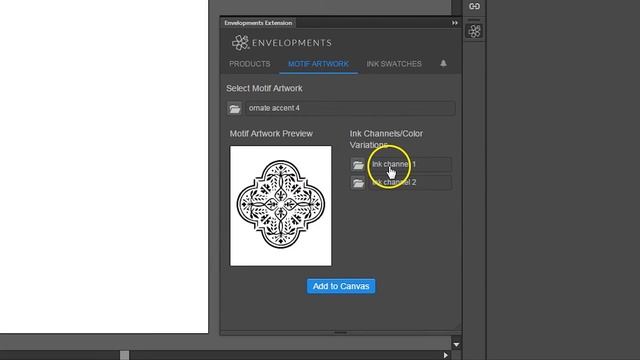Click the vertical scrollbar down arrow
This screenshot has height=360, width=640.
[x=456, y=345]
